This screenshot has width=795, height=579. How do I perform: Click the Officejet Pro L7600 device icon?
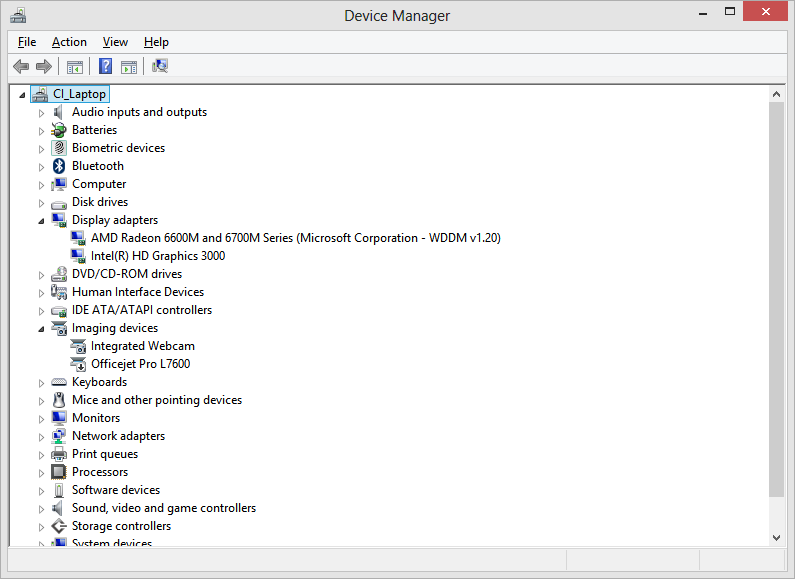click(x=78, y=364)
